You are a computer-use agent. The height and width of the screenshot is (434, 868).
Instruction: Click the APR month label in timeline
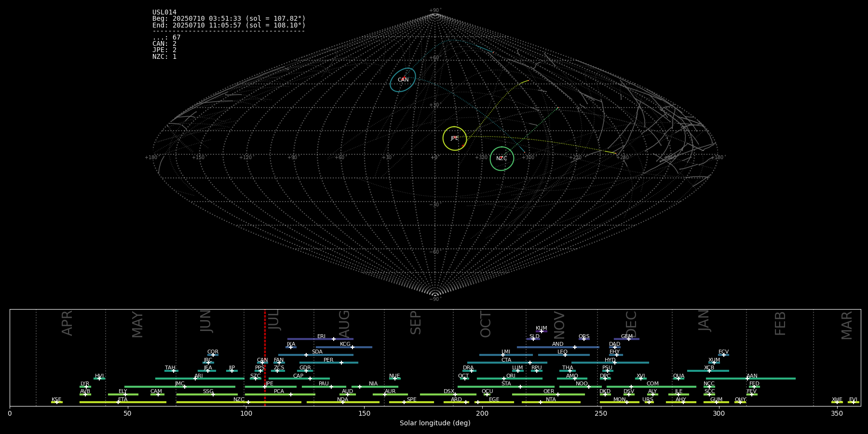tap(68, 323)
